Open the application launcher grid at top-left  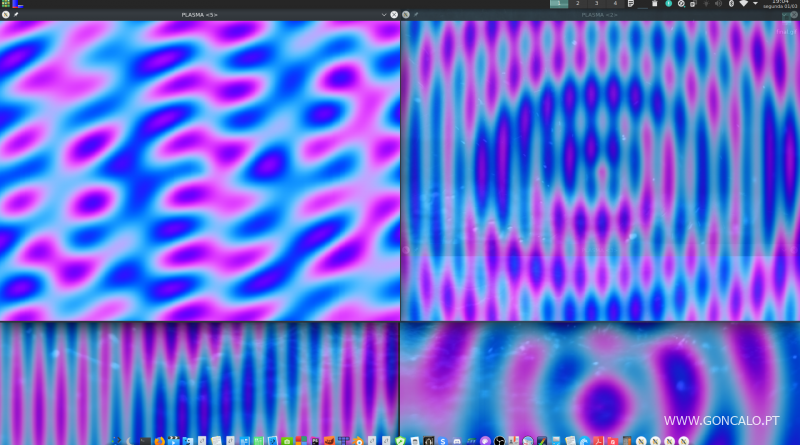point(6,4)
